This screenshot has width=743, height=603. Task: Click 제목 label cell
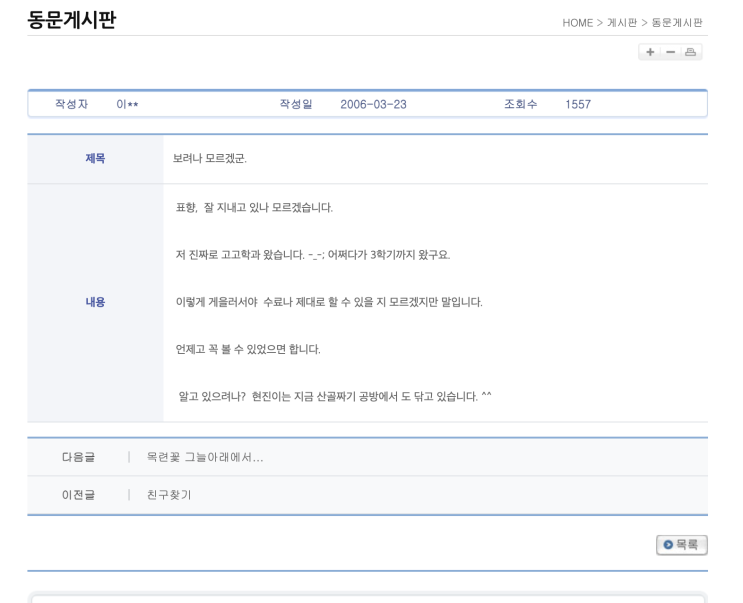point(95,159)
